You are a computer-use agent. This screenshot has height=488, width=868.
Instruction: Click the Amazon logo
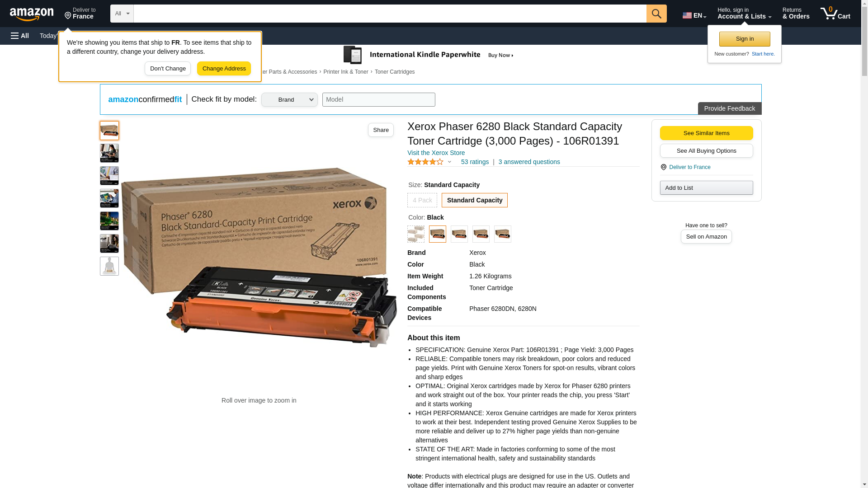coord(32,14)
